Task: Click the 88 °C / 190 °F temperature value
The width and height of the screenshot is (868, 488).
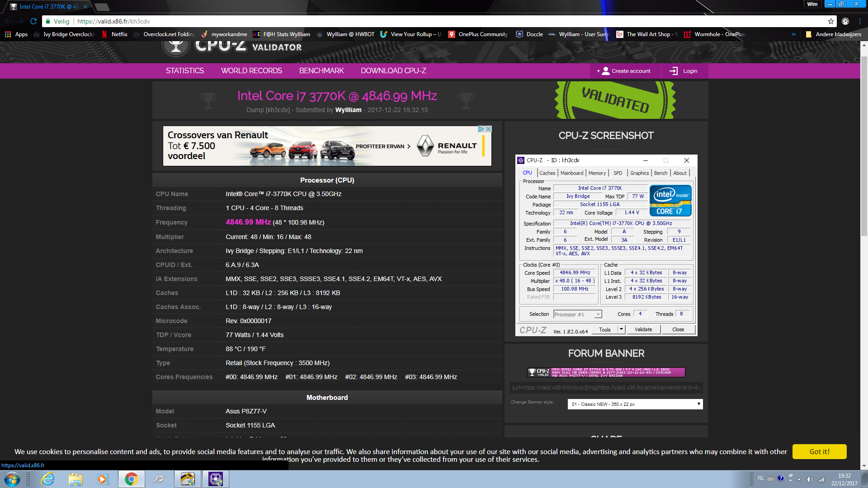Action: coord(246,349)
